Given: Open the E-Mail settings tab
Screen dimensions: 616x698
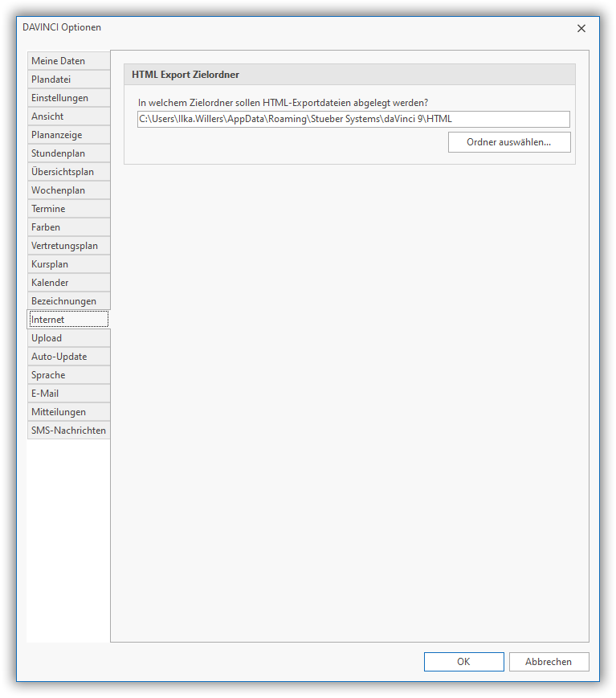Looking at the screenshot, I should [x=68, y=394].
